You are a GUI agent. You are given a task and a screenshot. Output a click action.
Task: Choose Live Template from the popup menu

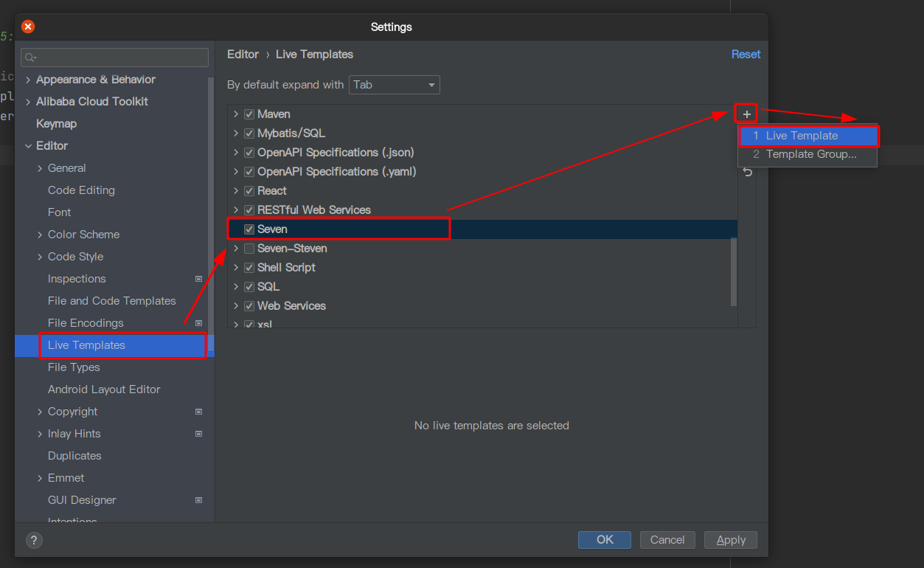[808, 136]
